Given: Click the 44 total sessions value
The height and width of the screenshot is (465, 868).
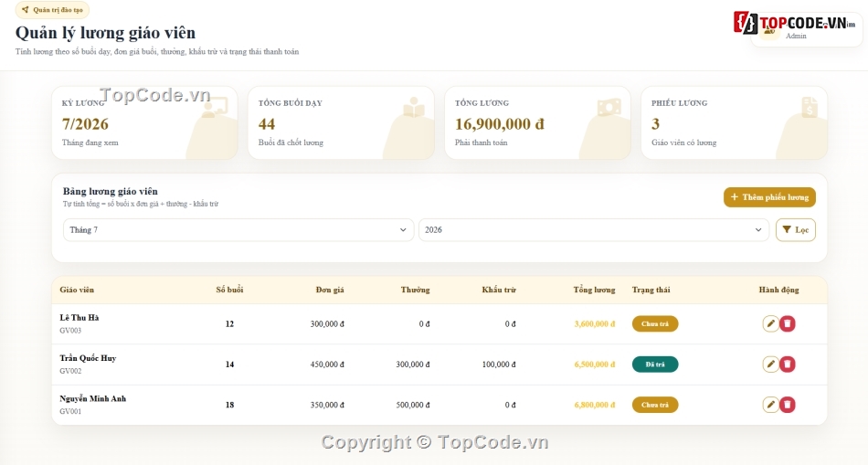Looking at the screenshot, I should pos(267,124).
